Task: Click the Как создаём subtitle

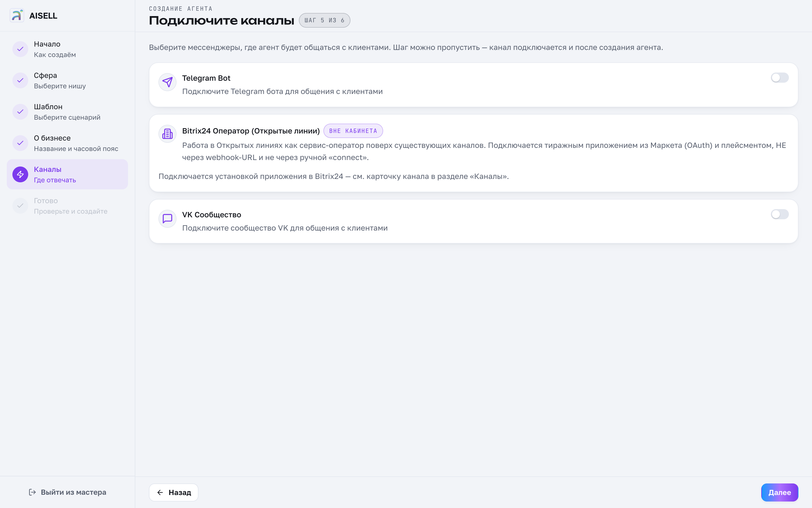Action: [55, 55]
